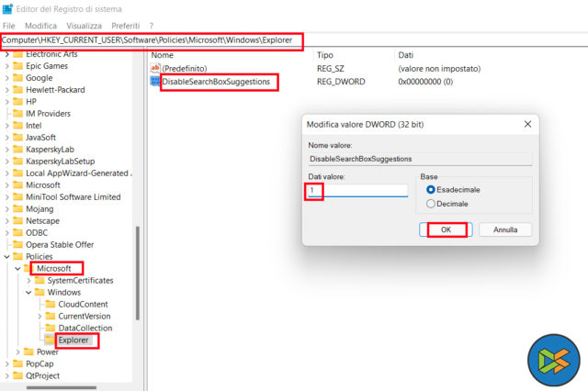Viewport: 588px width, 391px height.
Task: Open the File menu
Action: (8, 26)
